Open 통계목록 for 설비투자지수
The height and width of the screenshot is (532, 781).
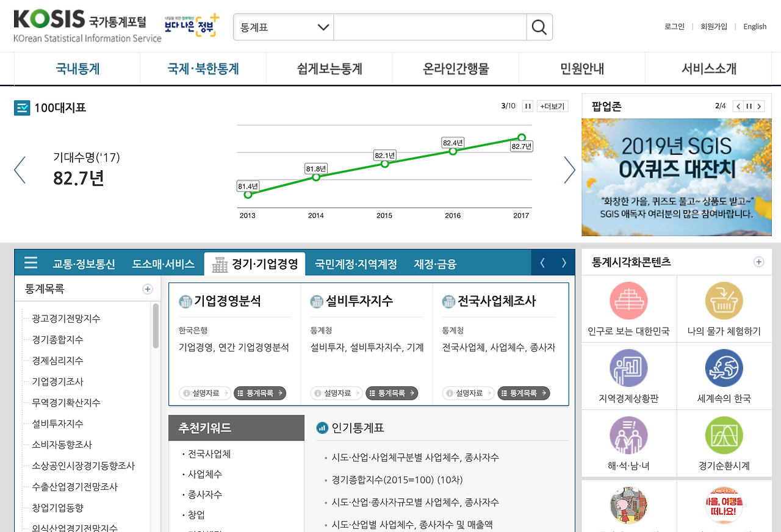click(x=392, y=394)
